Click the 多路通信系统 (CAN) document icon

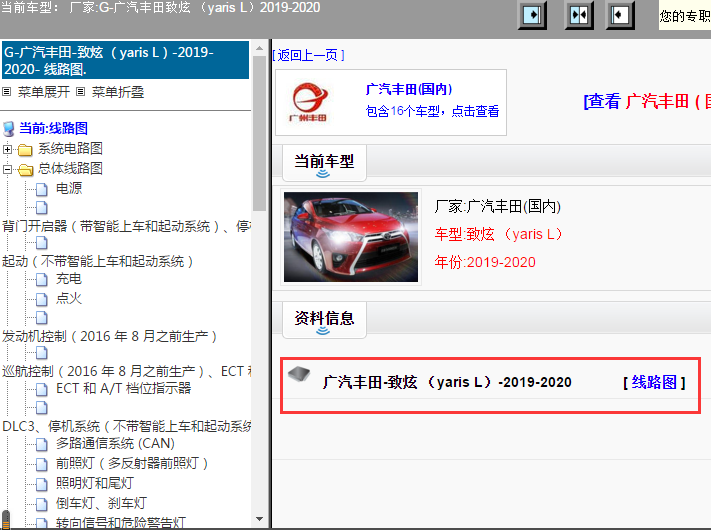point(41,444)
